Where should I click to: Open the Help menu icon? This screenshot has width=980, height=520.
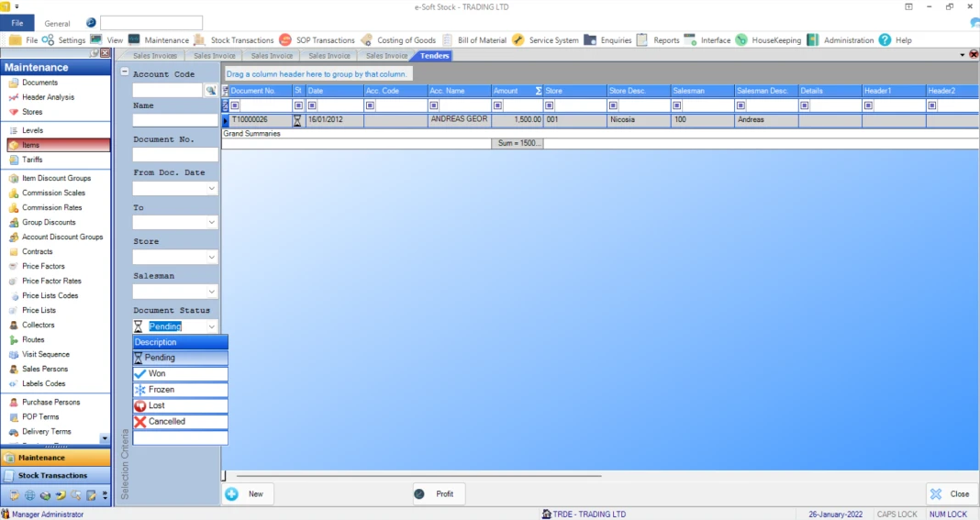tap(885, 40)
